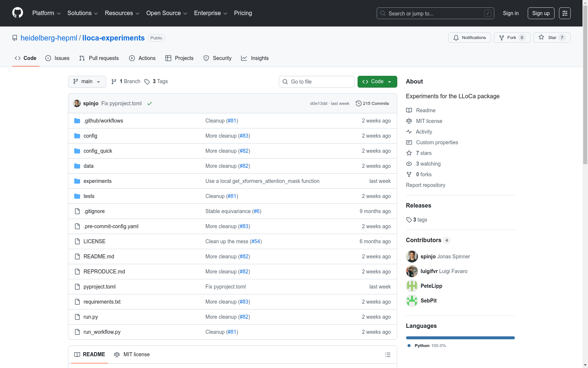Open the requirements.txt file
This screenshot has height=368, width=588.
(x=102, y=302)
